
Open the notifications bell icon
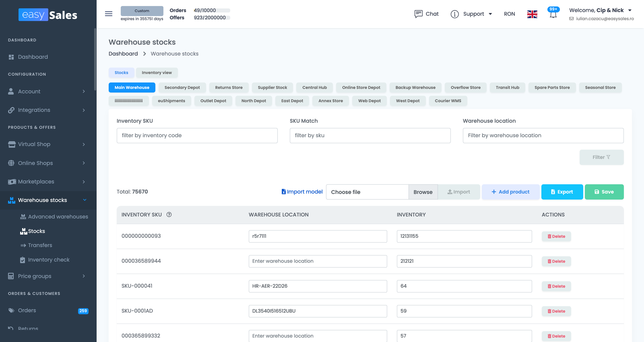click(x=553, y=14)
